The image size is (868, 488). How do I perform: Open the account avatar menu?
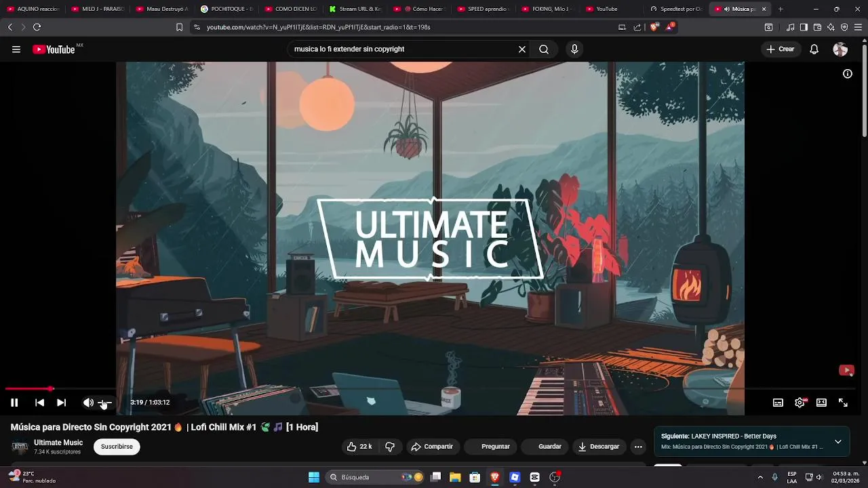(840, 49)
